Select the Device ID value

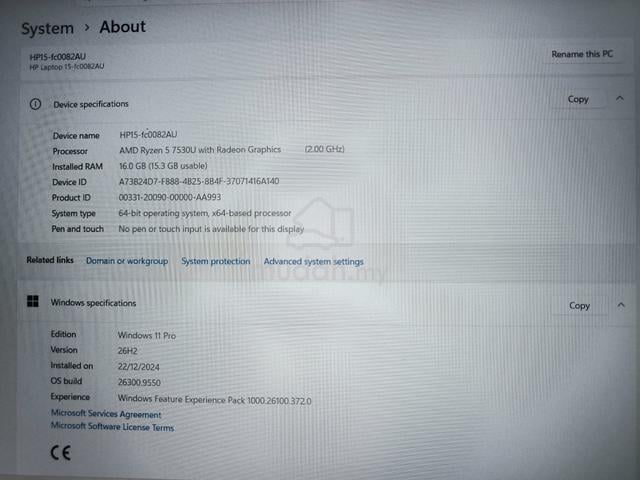tap(199, 181)
